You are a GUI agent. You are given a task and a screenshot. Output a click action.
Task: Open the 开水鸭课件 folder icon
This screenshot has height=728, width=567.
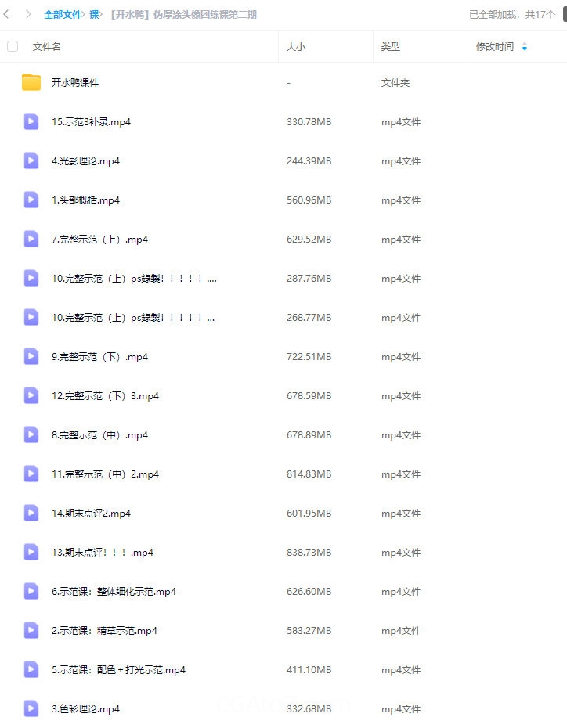click(x=31, y=83)
